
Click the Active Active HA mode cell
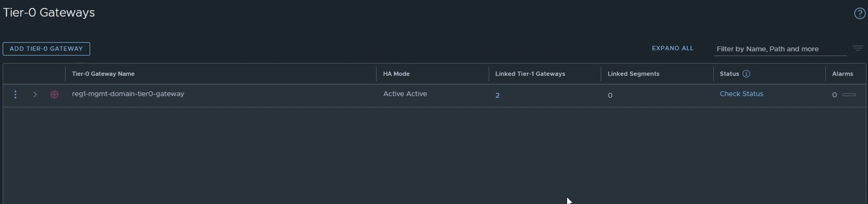[405, 94]
